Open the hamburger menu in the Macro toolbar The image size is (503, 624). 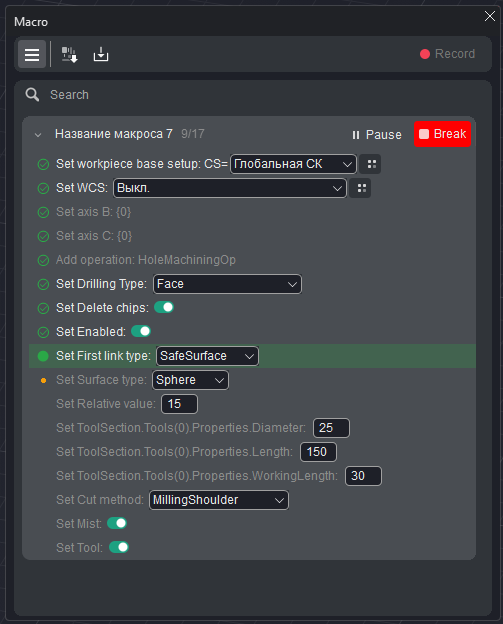click(x=32, y=54)
